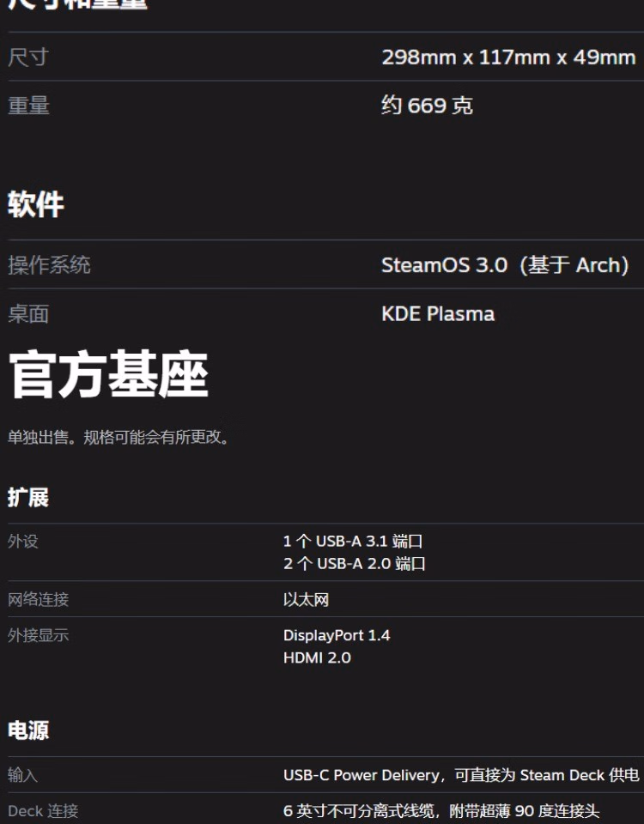Click the 官方基座 heading
Viewport: 644px width, 824px height.
point(109,374)
